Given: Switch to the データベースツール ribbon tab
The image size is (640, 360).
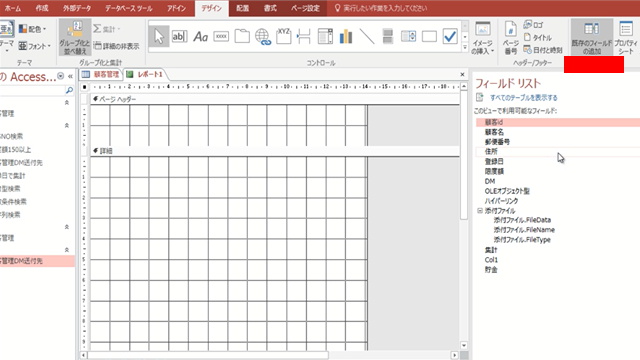Looking at the screenshot, I should click(x=129, y=8).
